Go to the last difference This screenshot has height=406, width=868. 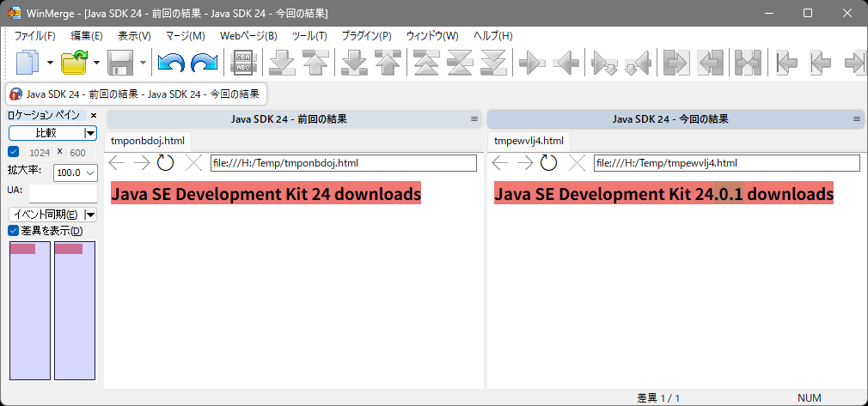pos(493,63)
